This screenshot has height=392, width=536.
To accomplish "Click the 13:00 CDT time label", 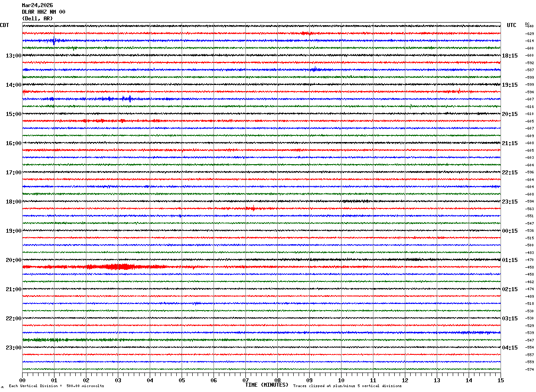I will tap(13, 56).
